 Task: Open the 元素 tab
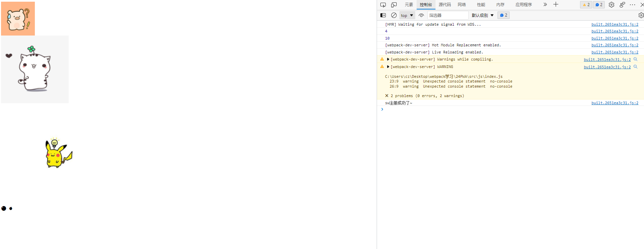(x=409, y=5)
